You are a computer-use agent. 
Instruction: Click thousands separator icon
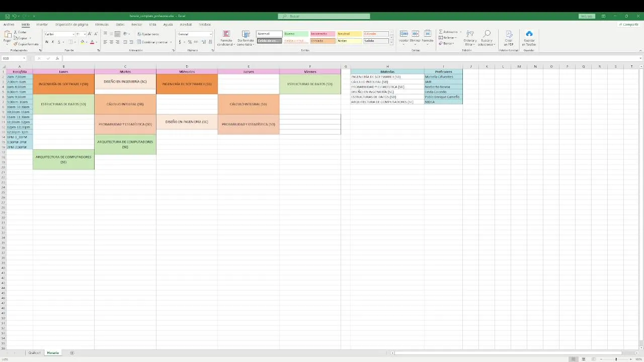pyautogui.click(x=195, y=42)
